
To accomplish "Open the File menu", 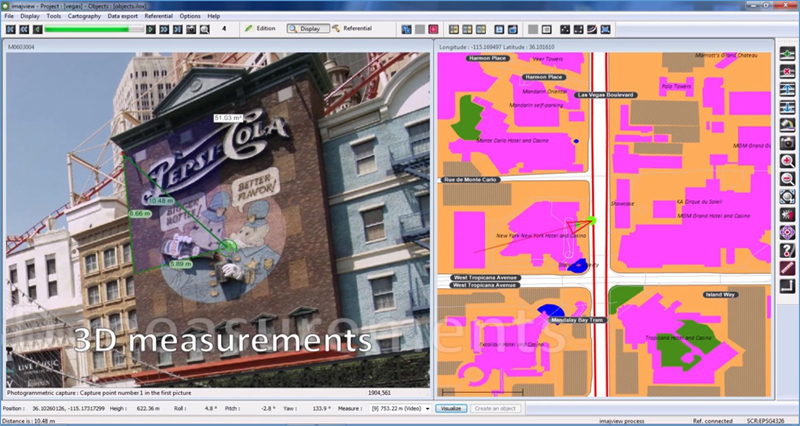I will tap(9, 16).
